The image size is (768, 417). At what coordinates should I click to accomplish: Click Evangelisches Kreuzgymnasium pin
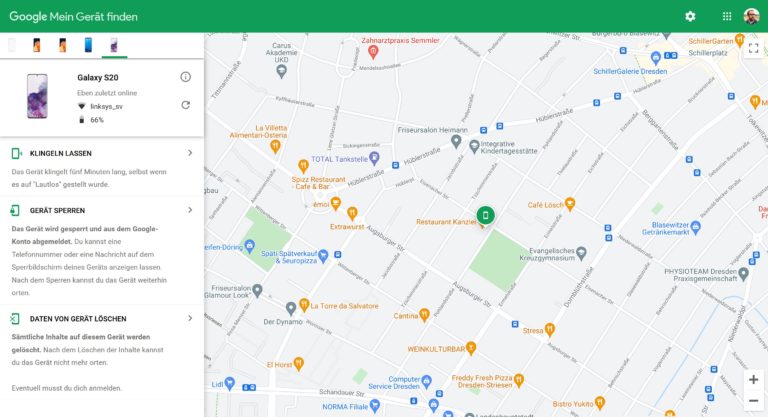click(581, 253)
